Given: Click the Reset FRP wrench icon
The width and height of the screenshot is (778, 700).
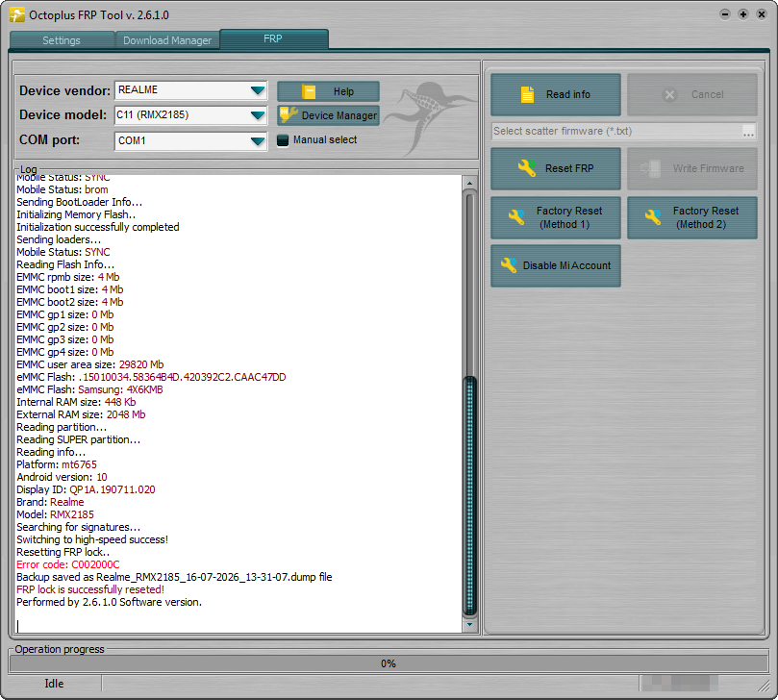Looking at the screenshot, I should point(527,168).
